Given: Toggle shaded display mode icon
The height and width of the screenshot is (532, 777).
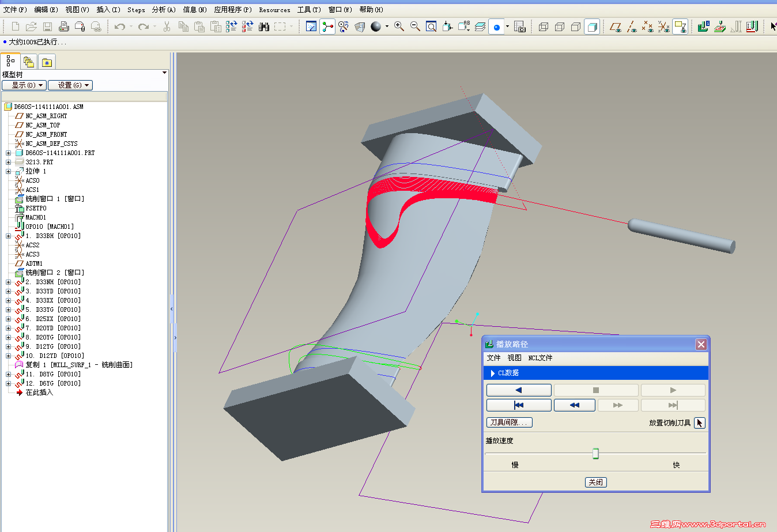Looking at the screenshot, I should [592, 27].
